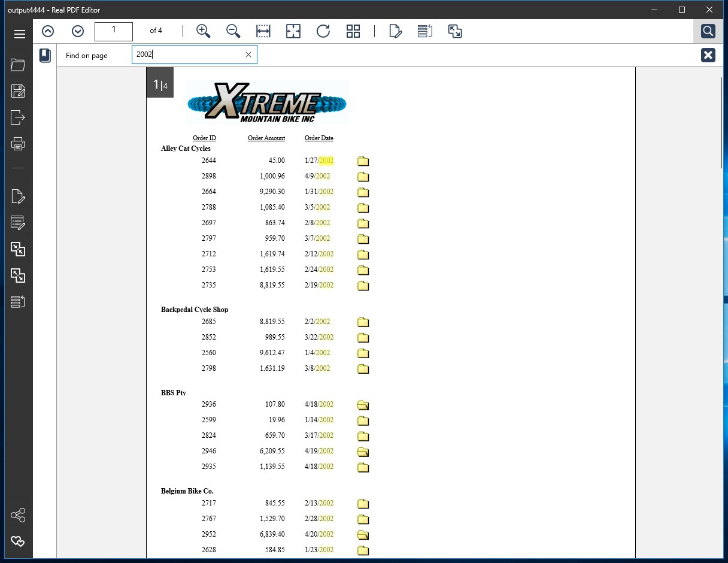Image resolution: width=728 pixels, height=563 pixels.
Task: Open folder icon for order 2946
Action: tap(363, 452)
